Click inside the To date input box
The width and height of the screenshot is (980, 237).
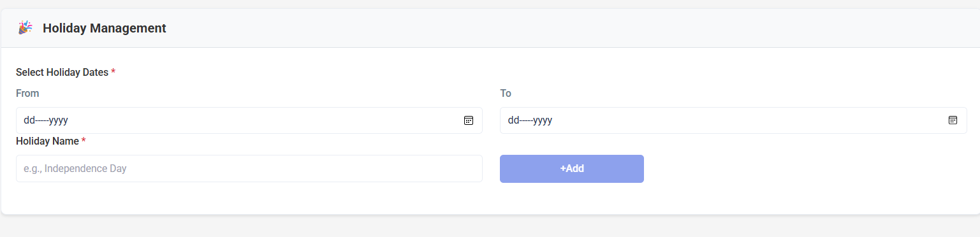(x=733, y=120)
